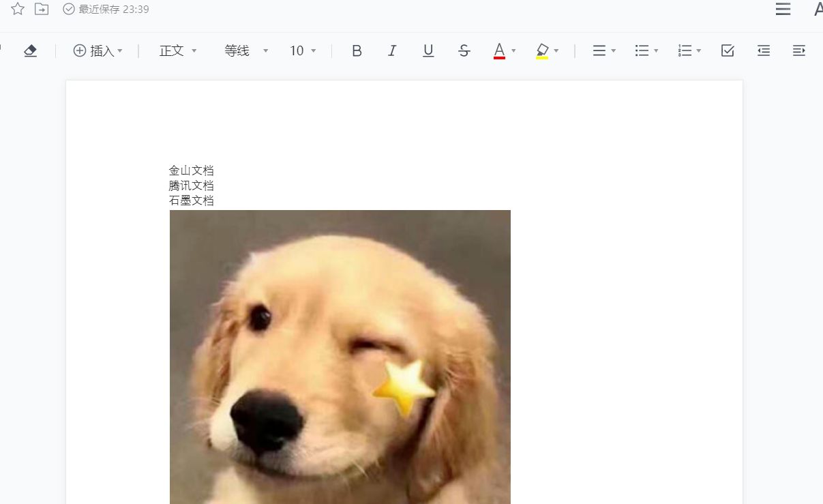Click the text line 石墨文档
This screenshot has height=504, width=823.
coord(192,201)
